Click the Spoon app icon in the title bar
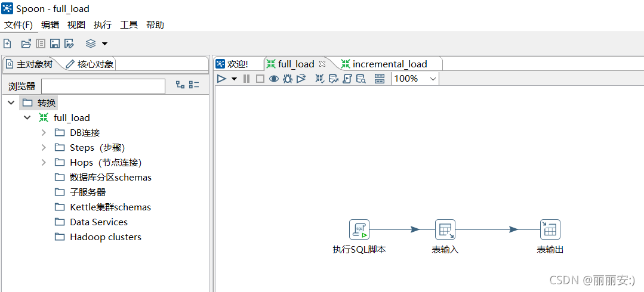644x292 pixels. point(8,8)
